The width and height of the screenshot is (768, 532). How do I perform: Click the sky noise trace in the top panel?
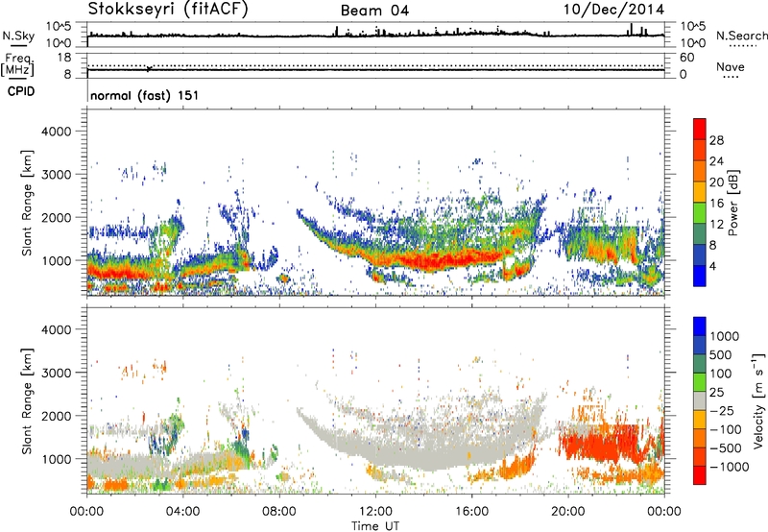tap(375, 35)
